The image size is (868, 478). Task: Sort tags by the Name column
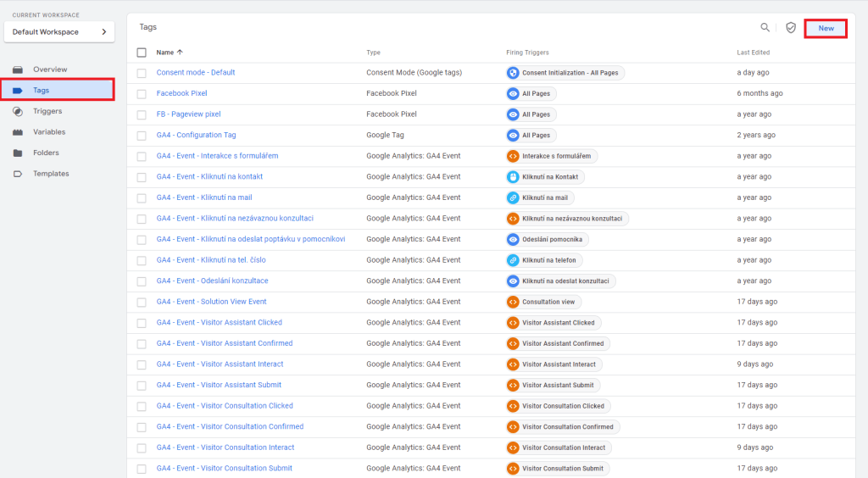170,53
